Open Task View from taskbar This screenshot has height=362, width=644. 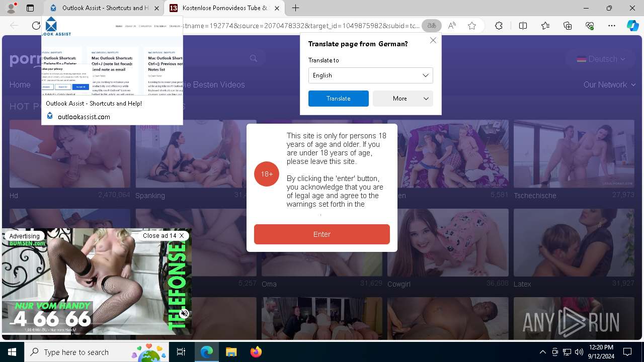(181, 352)
